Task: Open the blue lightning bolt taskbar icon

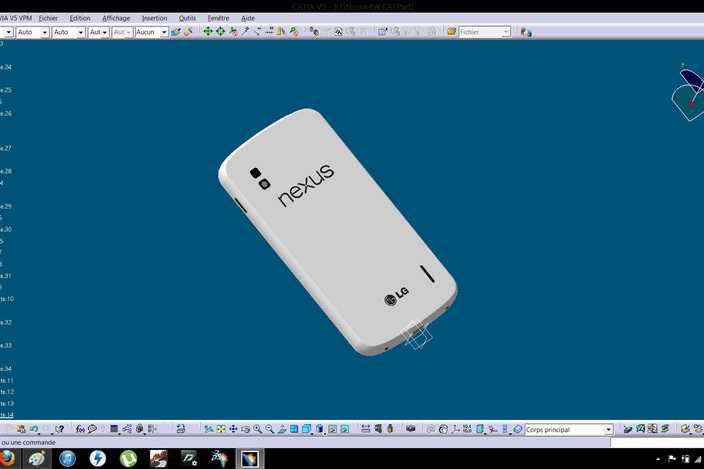Action: tap(97, 458)
